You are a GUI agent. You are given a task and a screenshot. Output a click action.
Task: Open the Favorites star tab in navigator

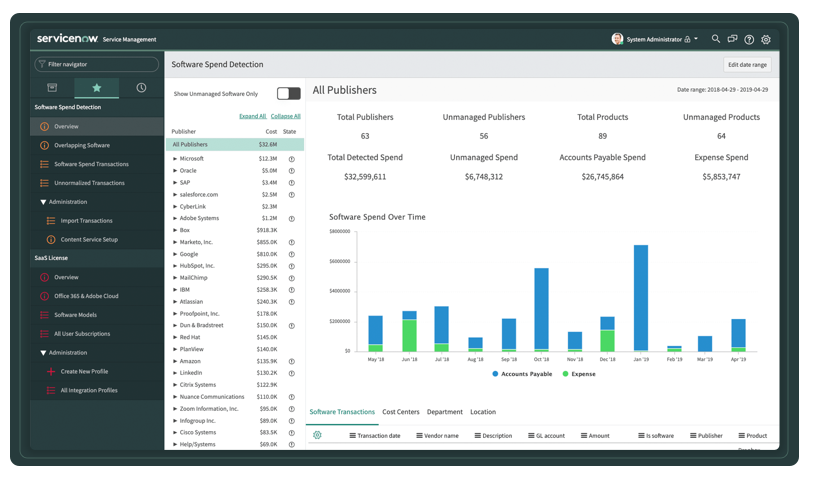pyautogui.click(x=97, y=88)
